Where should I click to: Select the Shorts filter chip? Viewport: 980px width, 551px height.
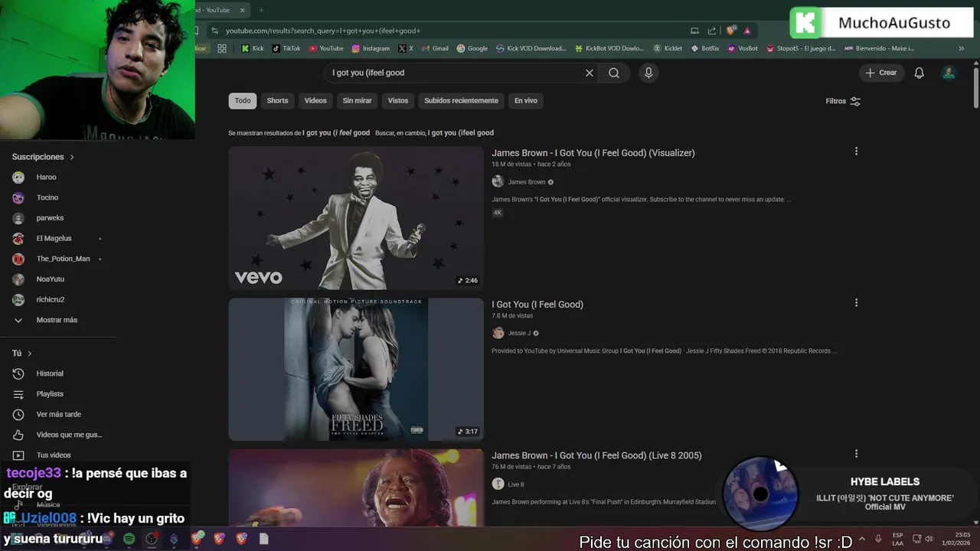pyautogui.click(x=277, y=101)
